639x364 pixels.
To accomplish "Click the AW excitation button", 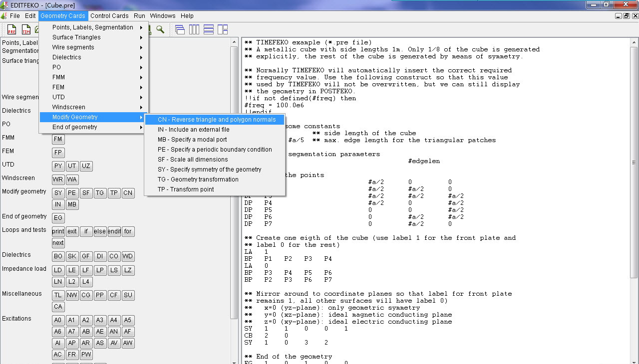I will tap(128, 343).
